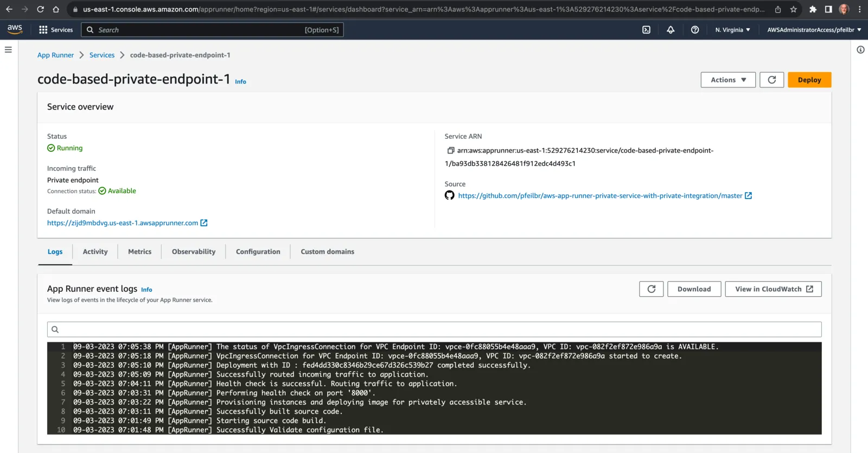Click the AWS logo
This screenshot has width=868, height=453.
[15, 29]
